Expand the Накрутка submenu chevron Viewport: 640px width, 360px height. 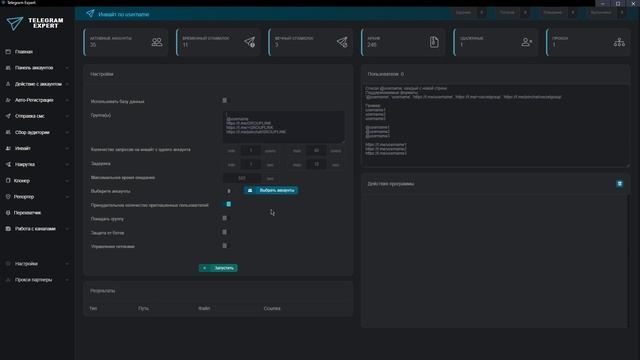pyautogui.click(x=67, y=164)
